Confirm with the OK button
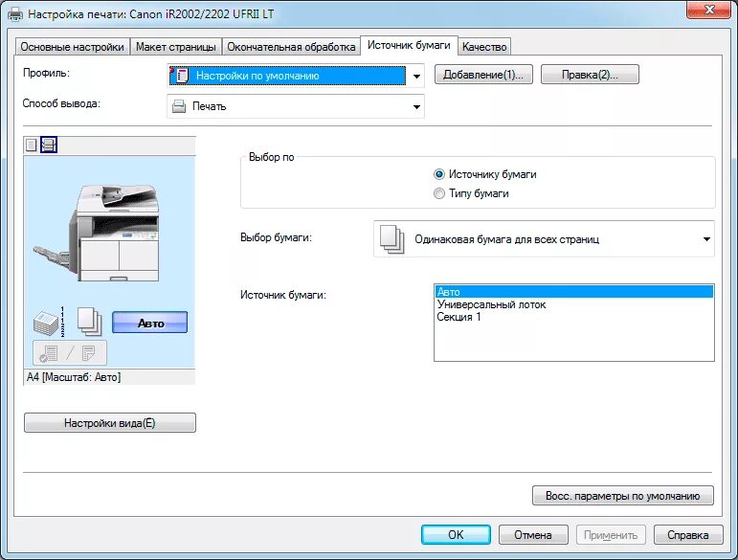Image resolution: width=738 pixels, height=560 pixels. tap(456, 534)
